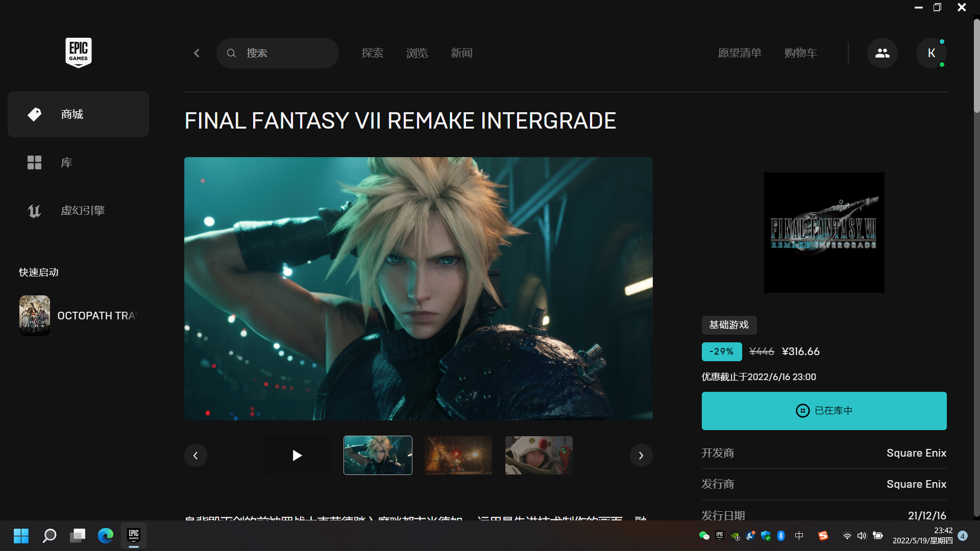This screenshot has height=551, width=980.
Task: Open the 探索 discover tab
Action: pos(372,53)
